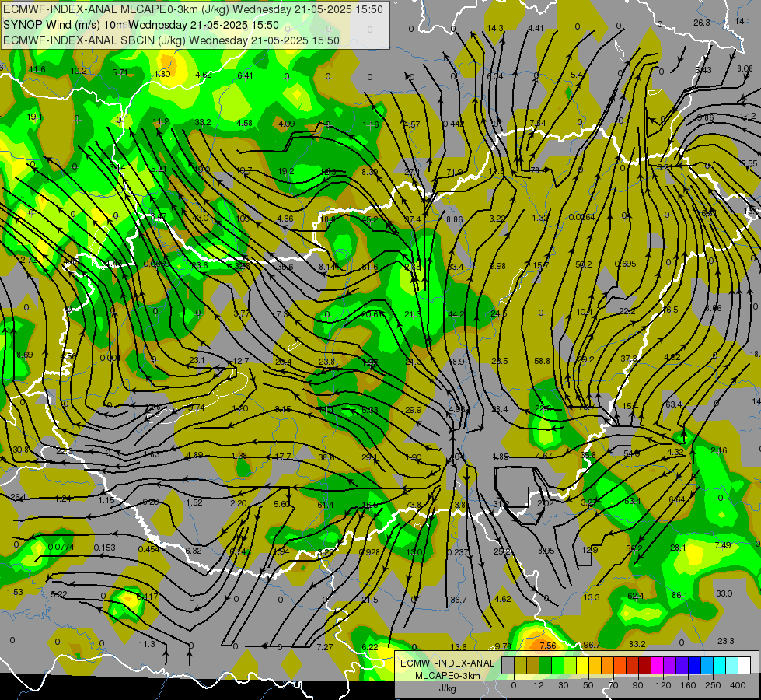Click the map value 7.49
Screen dimensions: 761x700
723,545
